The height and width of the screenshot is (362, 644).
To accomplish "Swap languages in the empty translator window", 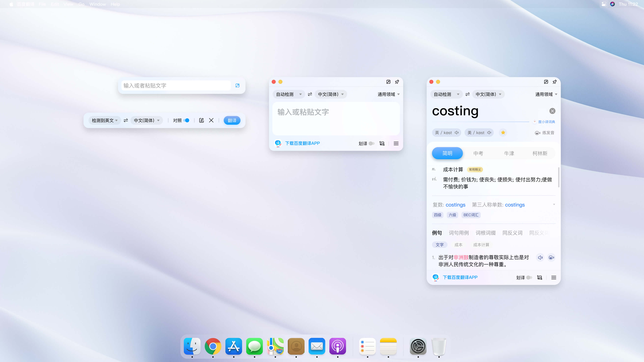I will click(x=310, y=94).
